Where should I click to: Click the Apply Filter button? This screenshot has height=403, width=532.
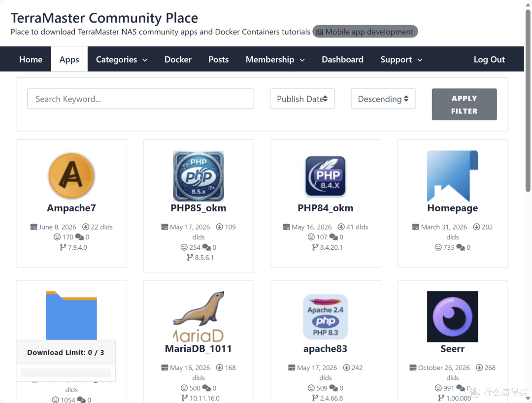(x=464, y=104)
